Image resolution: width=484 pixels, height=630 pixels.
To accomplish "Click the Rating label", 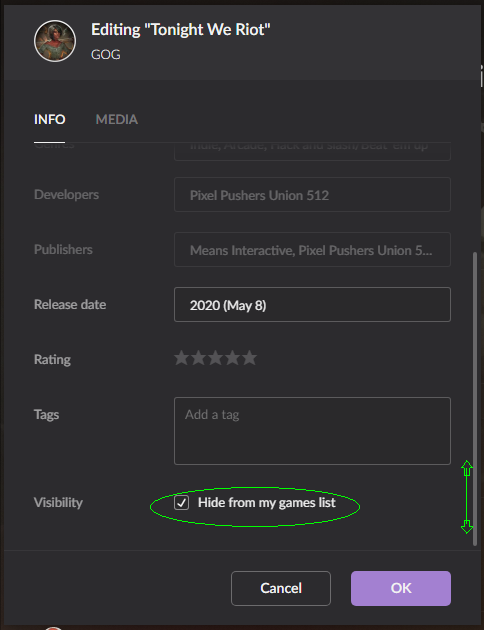I will tap(53, 359).
